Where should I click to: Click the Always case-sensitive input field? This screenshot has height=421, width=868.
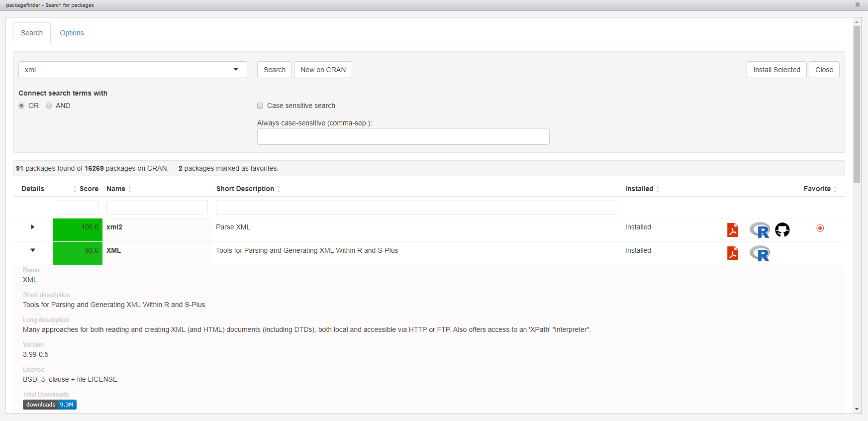click(403, 136)
